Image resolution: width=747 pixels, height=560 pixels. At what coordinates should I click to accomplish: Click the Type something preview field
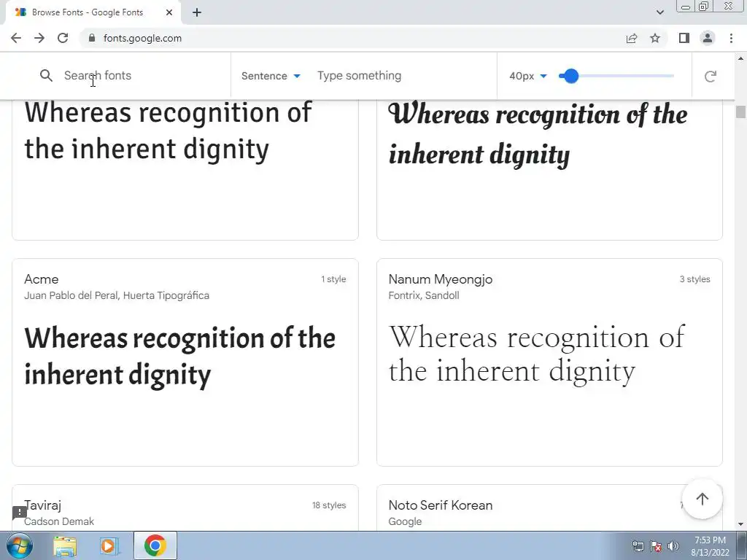tap(403, 76)
